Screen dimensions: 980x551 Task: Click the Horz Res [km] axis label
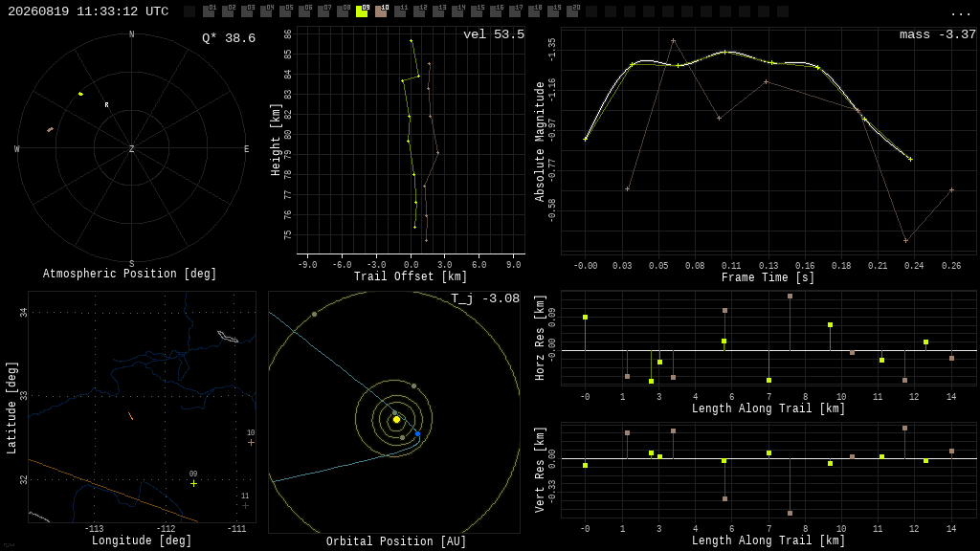click(x=540, y=338)
